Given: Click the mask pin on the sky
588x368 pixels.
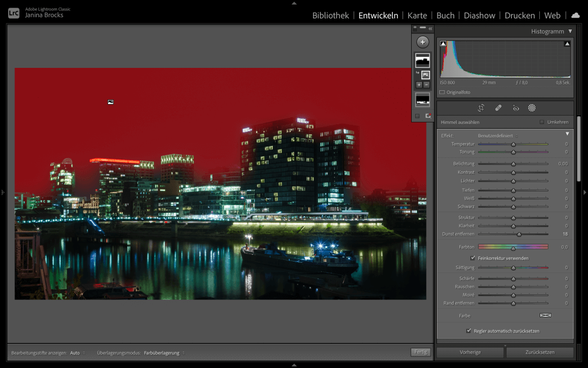Looking at the screenshot, I should pyautogui.click(x=111, y=102).
